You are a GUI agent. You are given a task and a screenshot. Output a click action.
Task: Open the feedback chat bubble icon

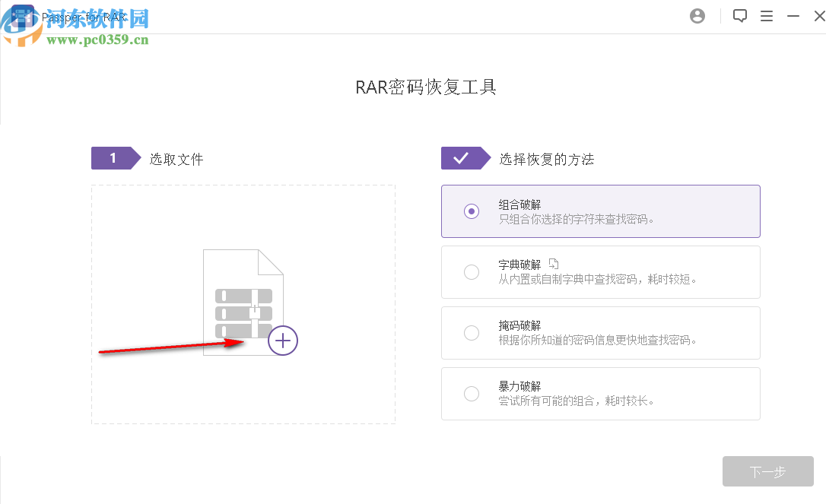739,15
